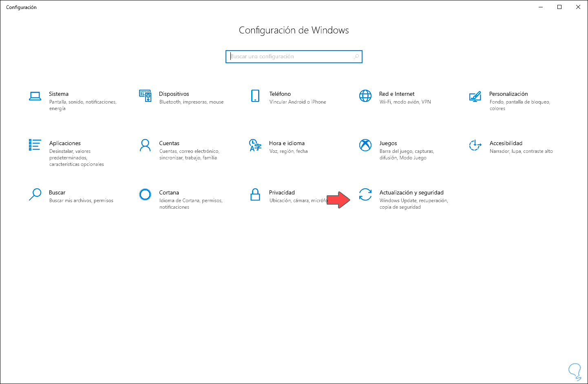Click the Buscar una configuración input field
The height and width of the screenshot is (384, 588).
click(x=285, y=56)
